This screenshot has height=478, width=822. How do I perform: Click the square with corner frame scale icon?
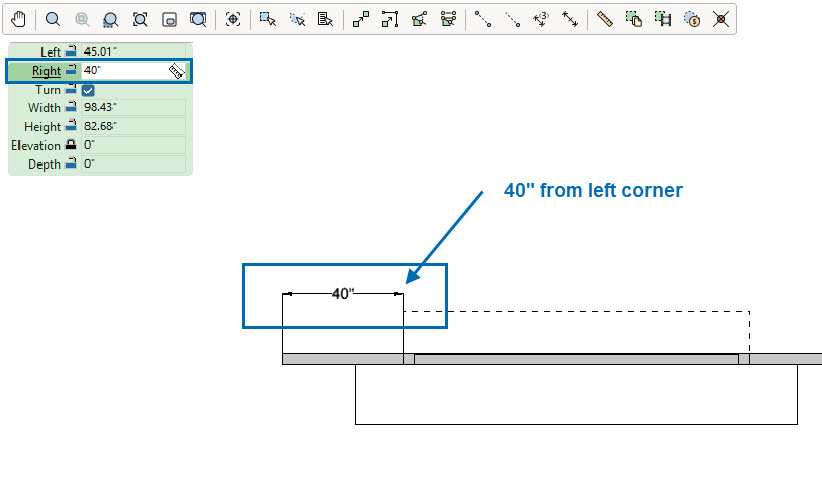[390, 19]
